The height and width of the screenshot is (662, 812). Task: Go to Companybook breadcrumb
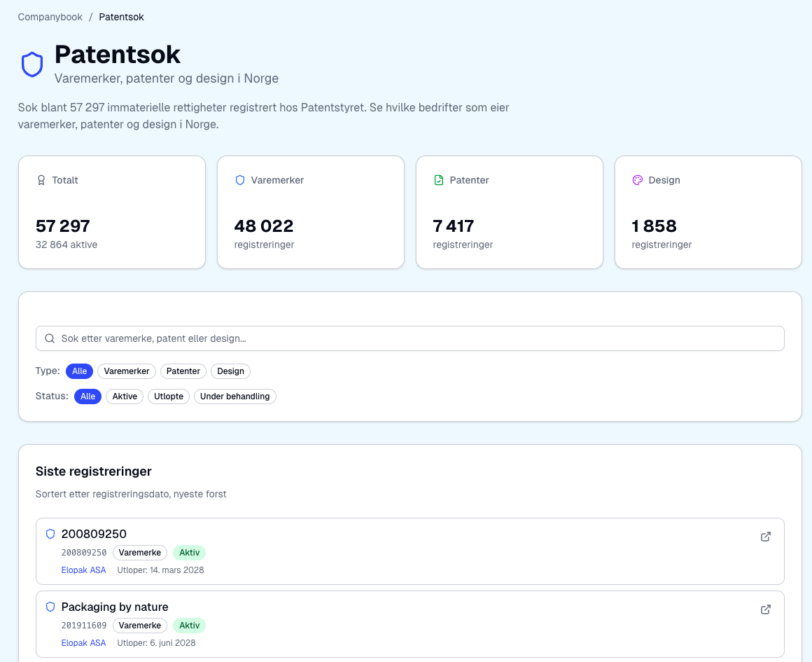(50, 17)
